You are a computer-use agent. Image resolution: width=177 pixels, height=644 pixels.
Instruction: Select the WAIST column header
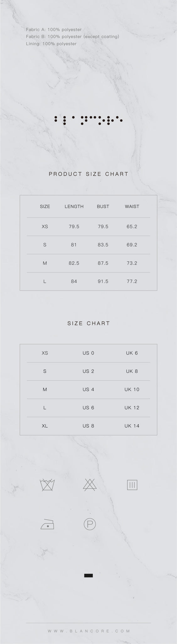point(132,207)
